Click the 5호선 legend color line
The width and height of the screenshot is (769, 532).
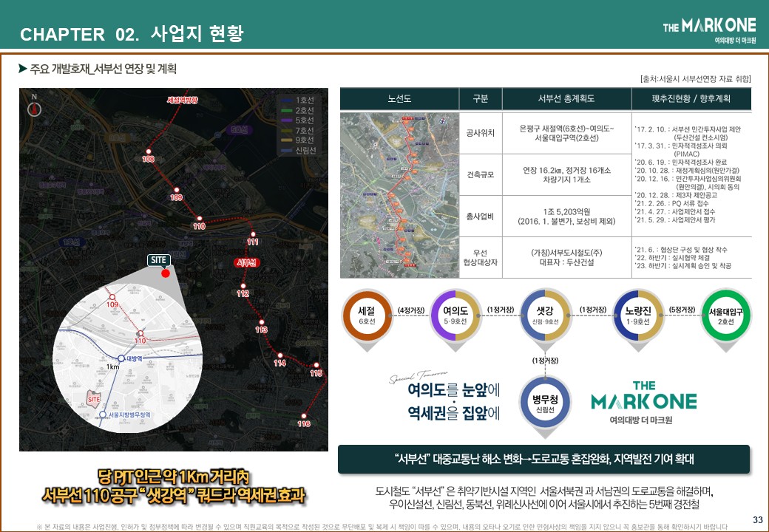click(286, 120)
